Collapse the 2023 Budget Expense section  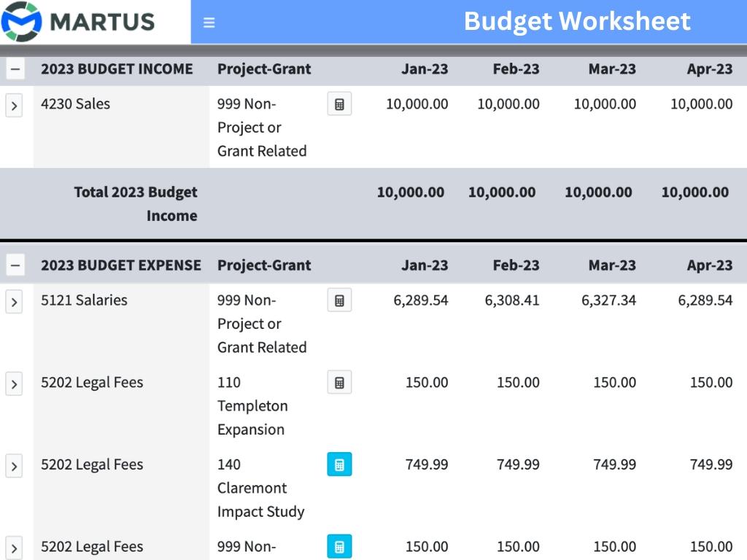15,265
